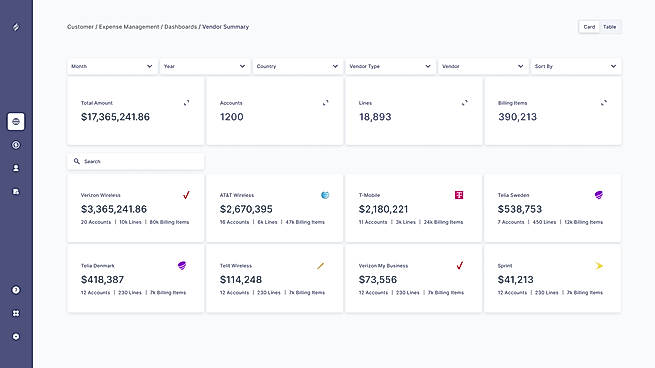The width and height of the screenshot is (655, 368).
Task: Click the Telit Wireless logo
Action: click(320, 266)
